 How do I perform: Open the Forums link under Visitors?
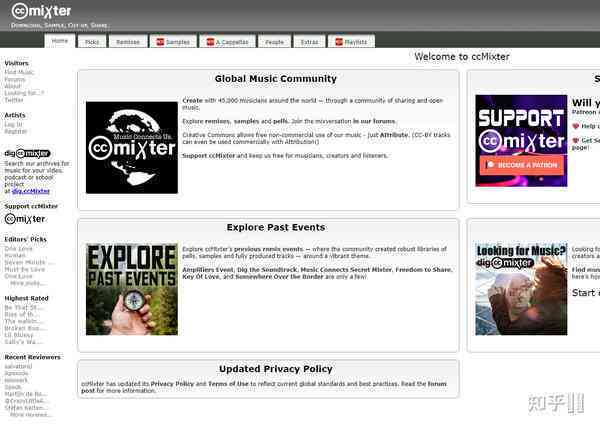point(15,79)
